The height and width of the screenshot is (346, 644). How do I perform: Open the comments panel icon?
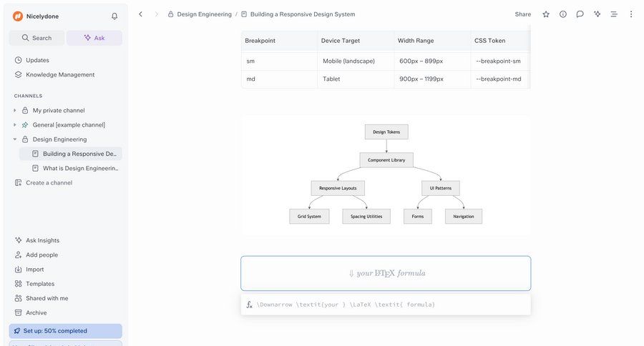point(580,14)
